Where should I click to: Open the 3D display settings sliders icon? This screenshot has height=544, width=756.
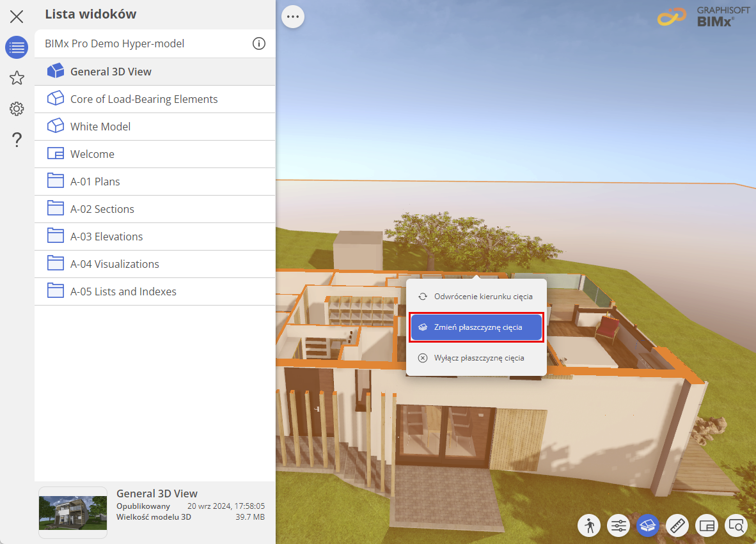[x=618, y=525]
